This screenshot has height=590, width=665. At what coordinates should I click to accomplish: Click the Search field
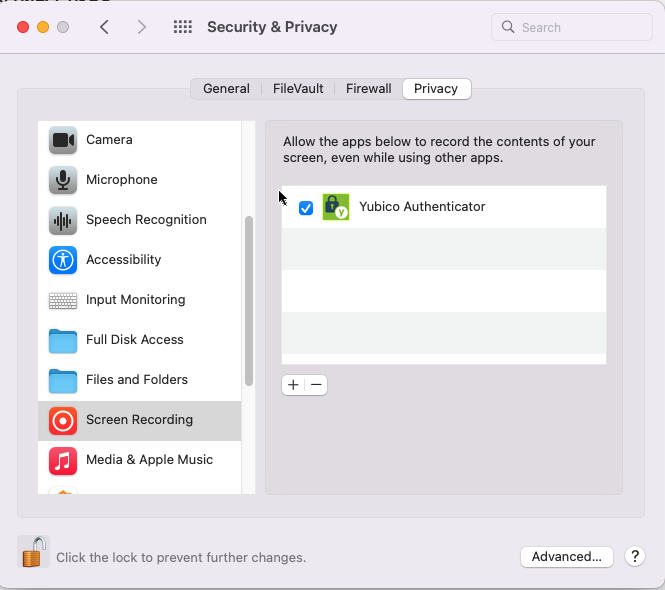[572, 27]
